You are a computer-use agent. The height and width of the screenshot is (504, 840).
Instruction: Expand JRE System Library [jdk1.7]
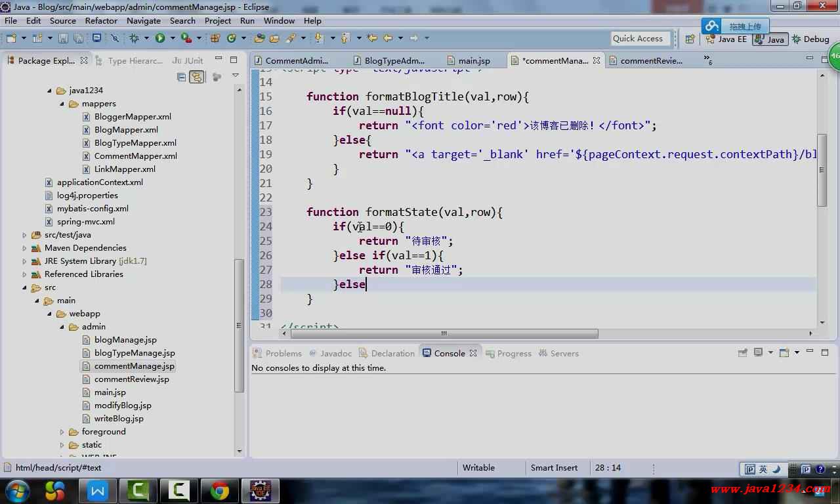pyautogui.click(x=25, y=261)
